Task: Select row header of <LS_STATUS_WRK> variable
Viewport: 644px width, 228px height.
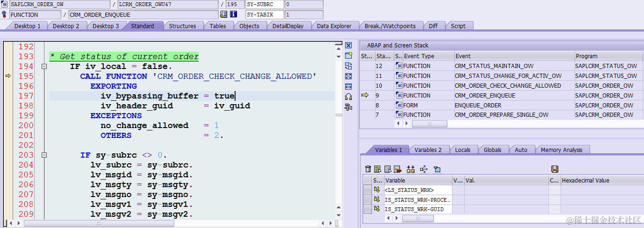Action: (368, 190)
